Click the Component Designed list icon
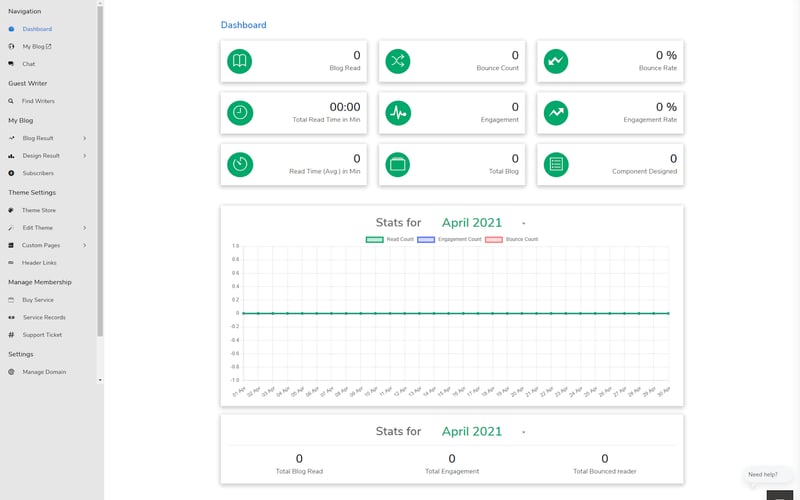The width and height of the screenshot is (800, 500). coord(556,164)
